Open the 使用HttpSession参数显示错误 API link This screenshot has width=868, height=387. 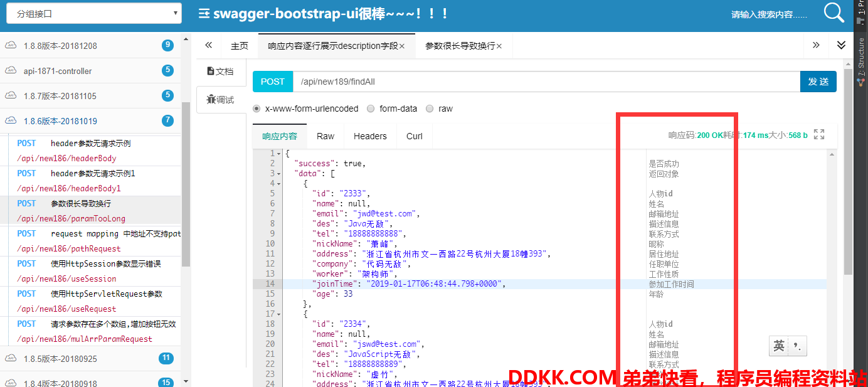pyautogui.click(x=106, y=263)
